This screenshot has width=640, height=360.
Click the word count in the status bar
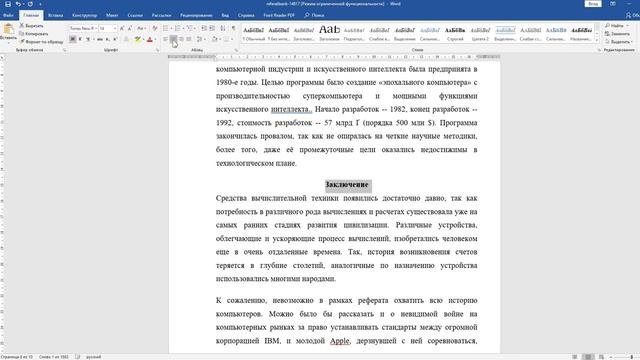click(x=53, y=357)
